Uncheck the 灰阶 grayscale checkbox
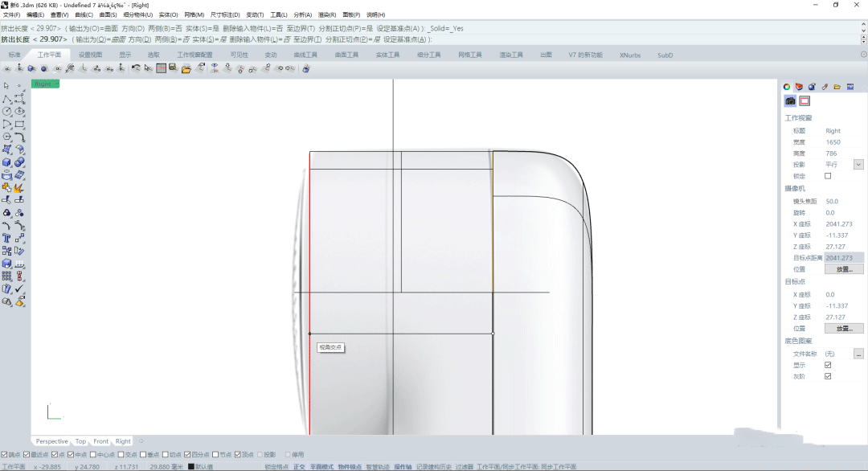The height and width of the screenshot is (471, 868). tap(828, 376)
